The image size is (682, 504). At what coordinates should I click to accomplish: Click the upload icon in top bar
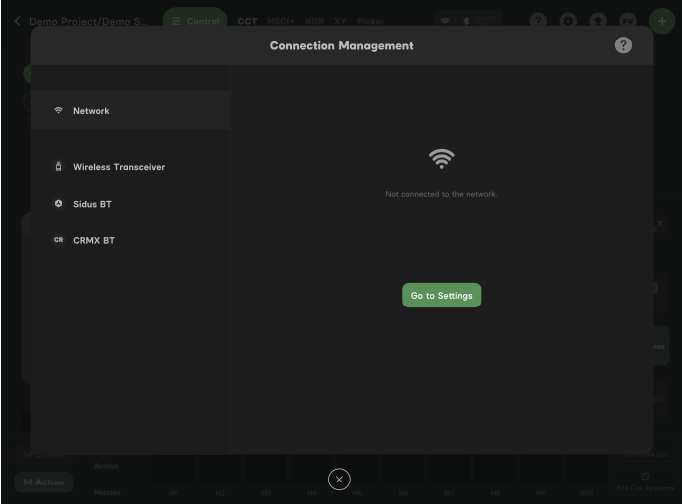click(x=598, y=21)
